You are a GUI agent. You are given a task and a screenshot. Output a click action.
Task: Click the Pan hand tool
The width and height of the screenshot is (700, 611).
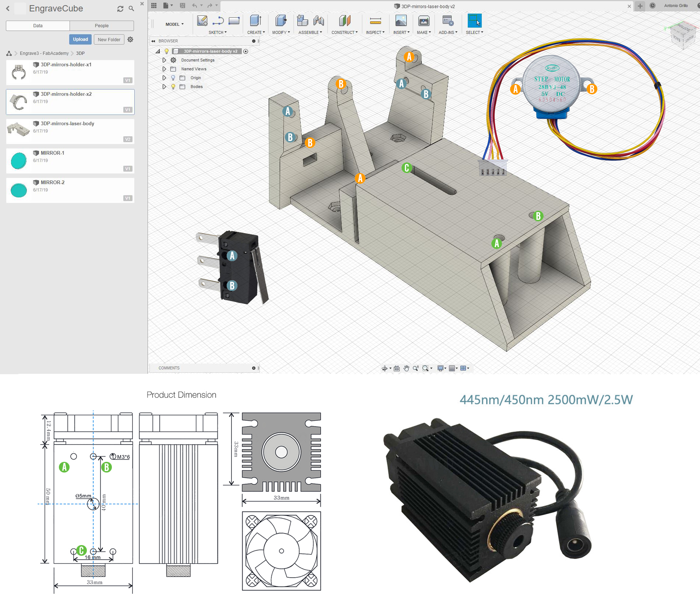click(x=406, y=368)
